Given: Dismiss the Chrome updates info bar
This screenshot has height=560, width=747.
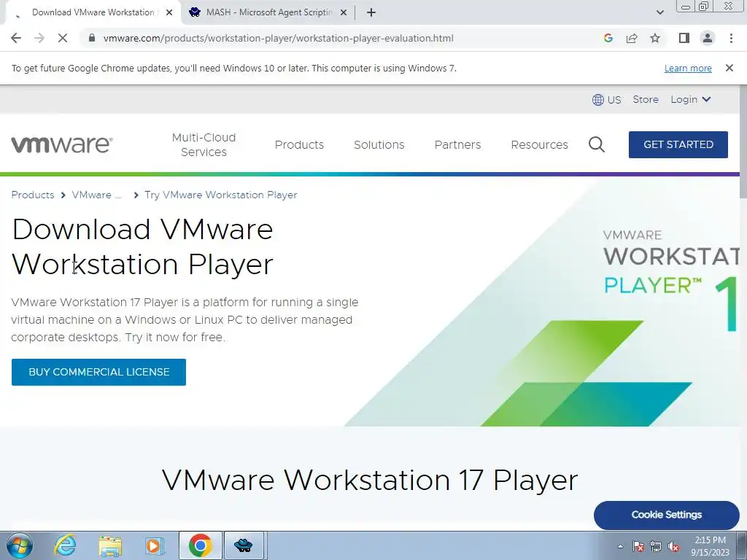Looking at the screenshot, I should point(729,68).
